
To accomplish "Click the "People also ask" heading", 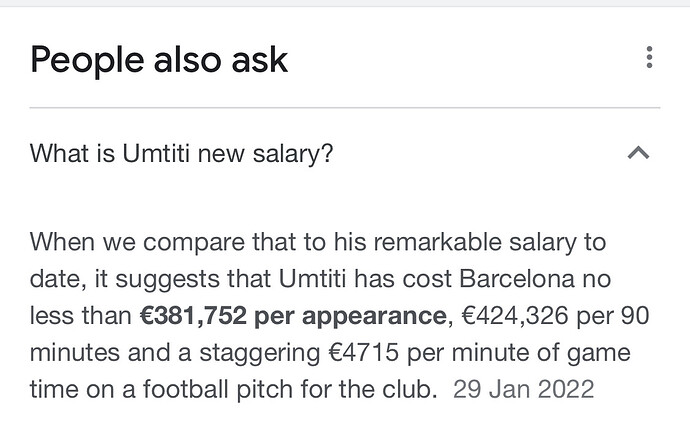I will pos(159,60).
